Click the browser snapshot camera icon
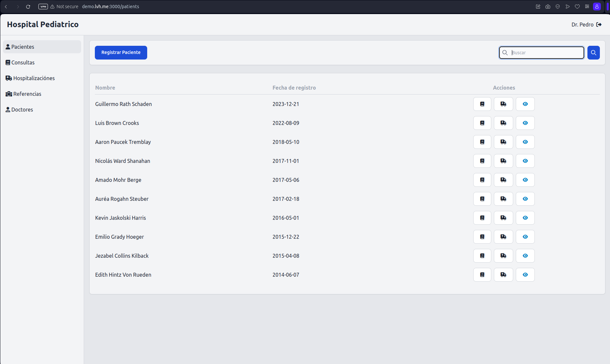This screenshot has width=610, height=364. pos(548,7)
